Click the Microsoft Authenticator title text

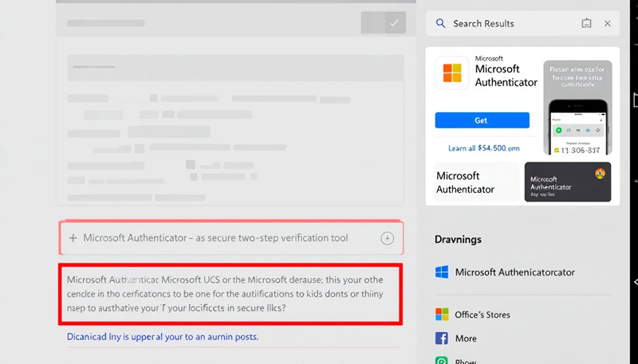pyautogui.click(x=506, y=76)
